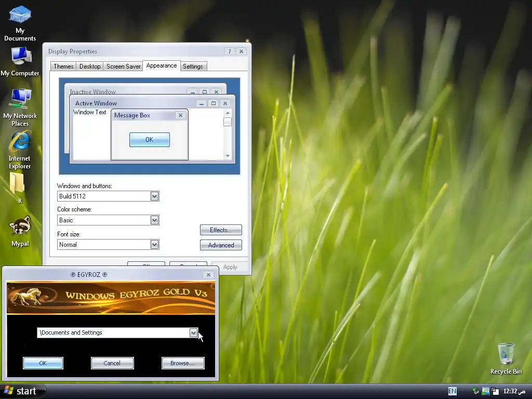Select the My Computer desktop icon
Image resolution: width=532 pixels, height=399 pixels.
click(x=20, y=61)
